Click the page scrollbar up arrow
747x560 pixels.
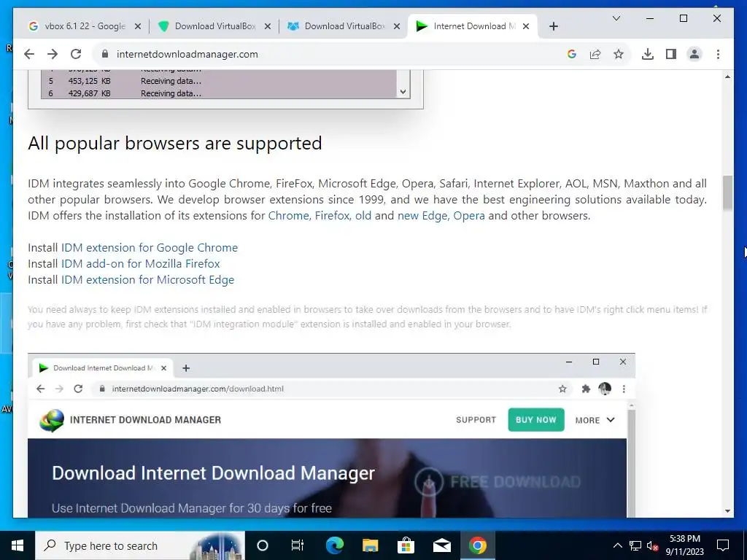[x=727, y=77]
